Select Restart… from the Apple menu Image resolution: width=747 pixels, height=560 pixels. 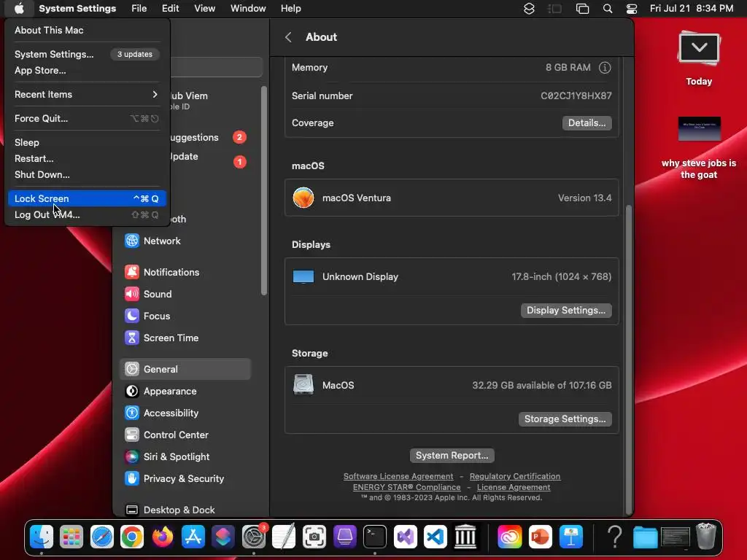[87, 158]
